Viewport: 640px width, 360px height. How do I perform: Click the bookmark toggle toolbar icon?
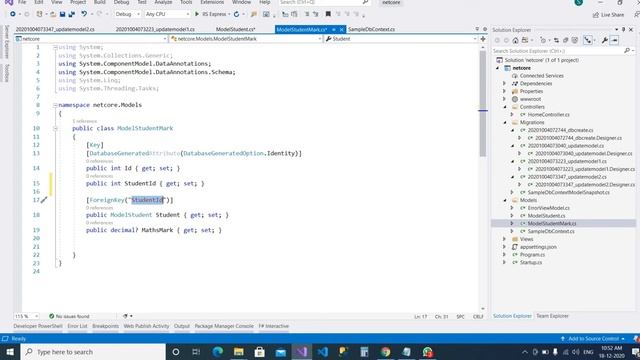coord(328,14)
